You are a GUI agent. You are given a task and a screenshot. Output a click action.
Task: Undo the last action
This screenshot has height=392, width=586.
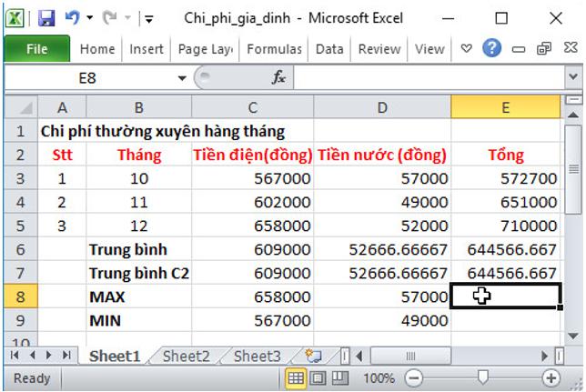point(73,17)
